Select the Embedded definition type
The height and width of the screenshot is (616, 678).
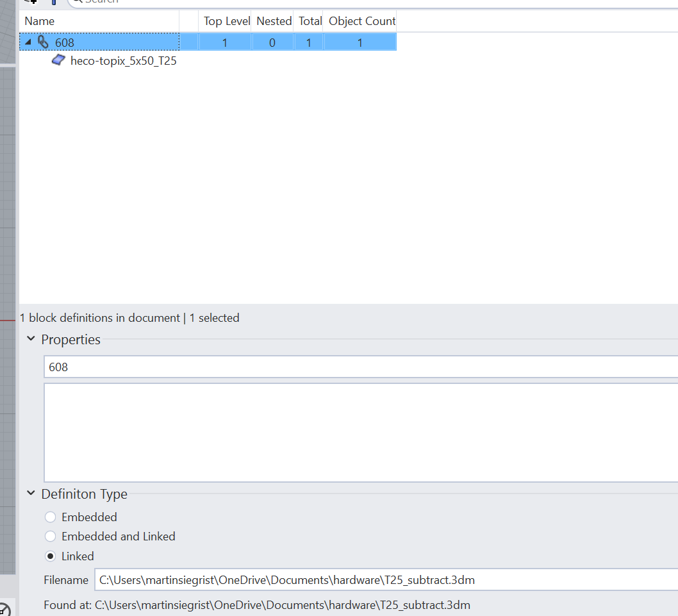point(50,517)
